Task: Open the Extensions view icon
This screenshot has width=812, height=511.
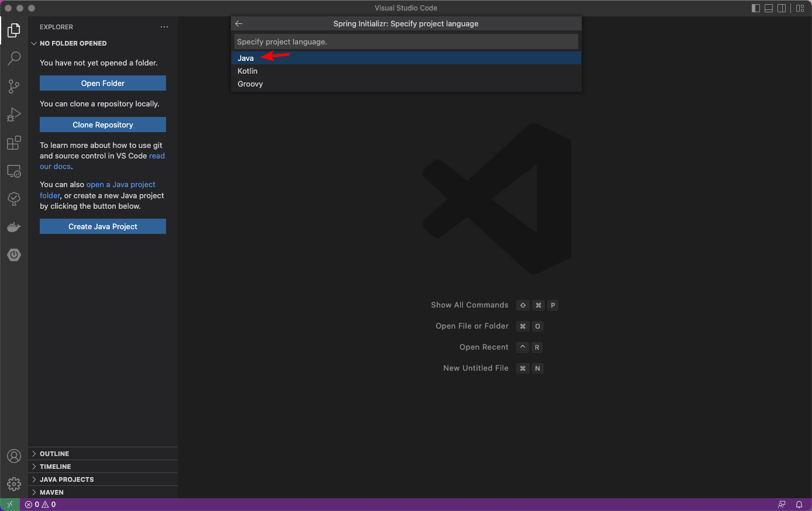Action: pyautogui.click(x=14, y=143)
